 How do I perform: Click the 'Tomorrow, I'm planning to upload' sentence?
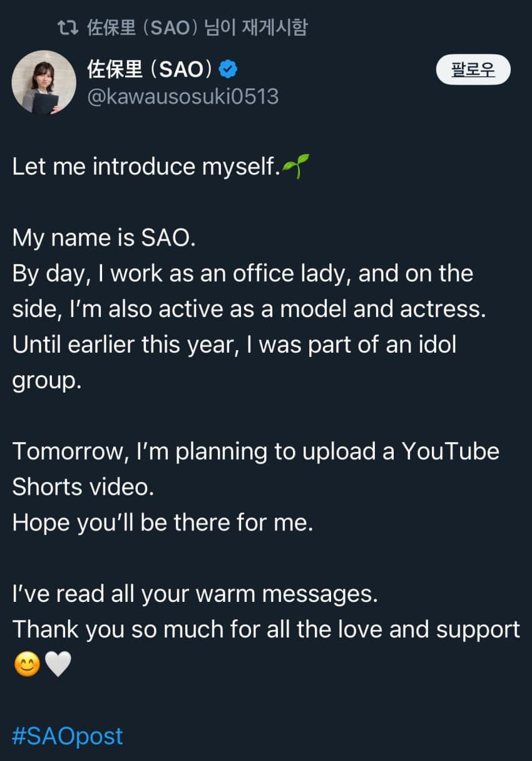pos(256,469)
